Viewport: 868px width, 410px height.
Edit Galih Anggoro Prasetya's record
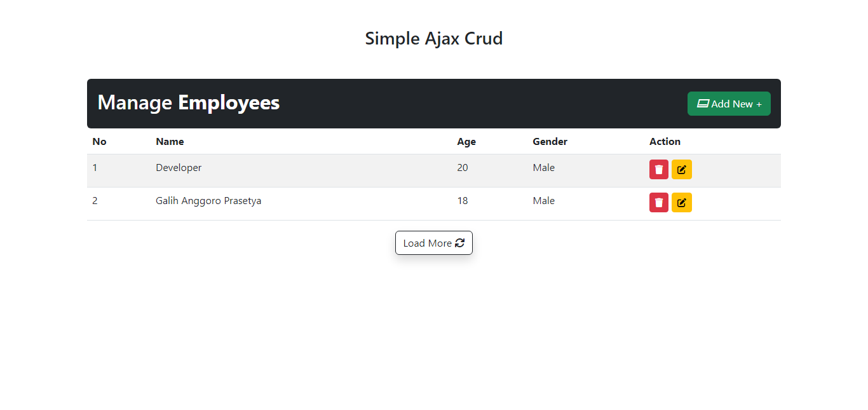coord(681,203)
